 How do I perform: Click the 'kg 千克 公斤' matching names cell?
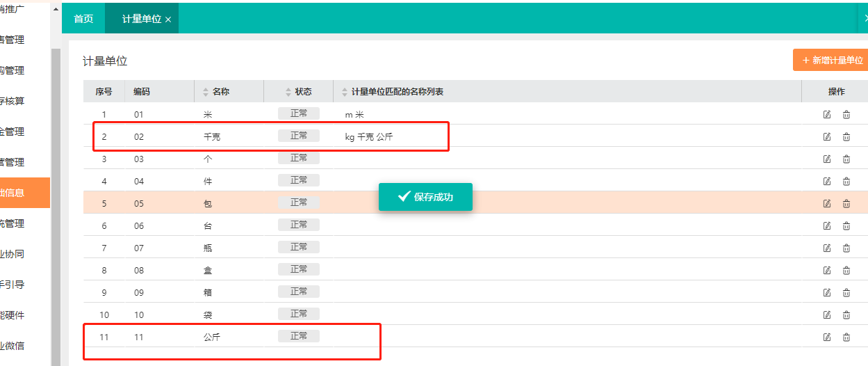pyautogui.click(x=369, y=137)
